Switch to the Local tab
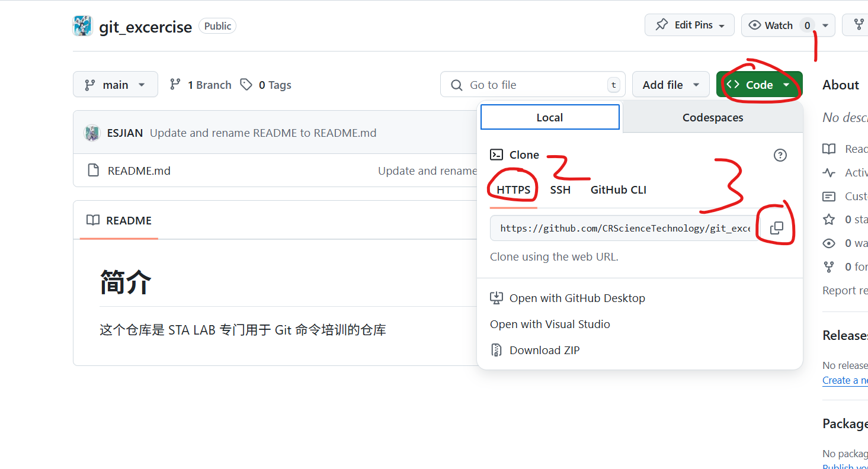The image size is (868, 469). click(550, 117)
